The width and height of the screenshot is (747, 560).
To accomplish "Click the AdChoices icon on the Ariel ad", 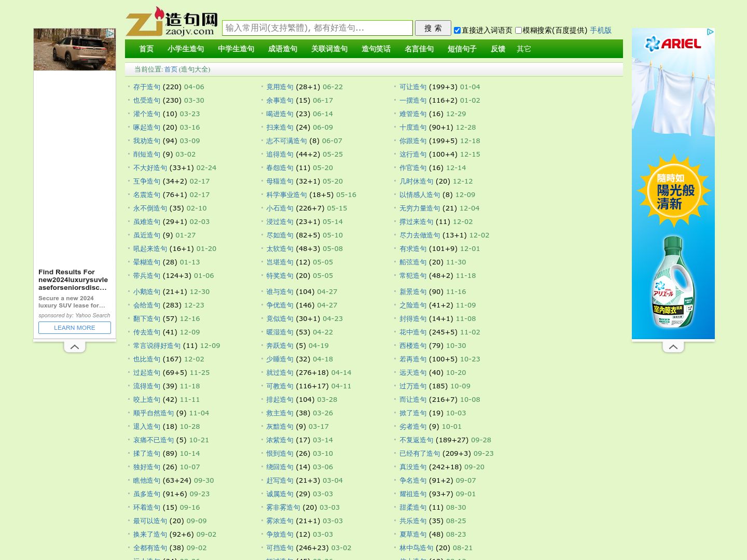I will point(710,32).
